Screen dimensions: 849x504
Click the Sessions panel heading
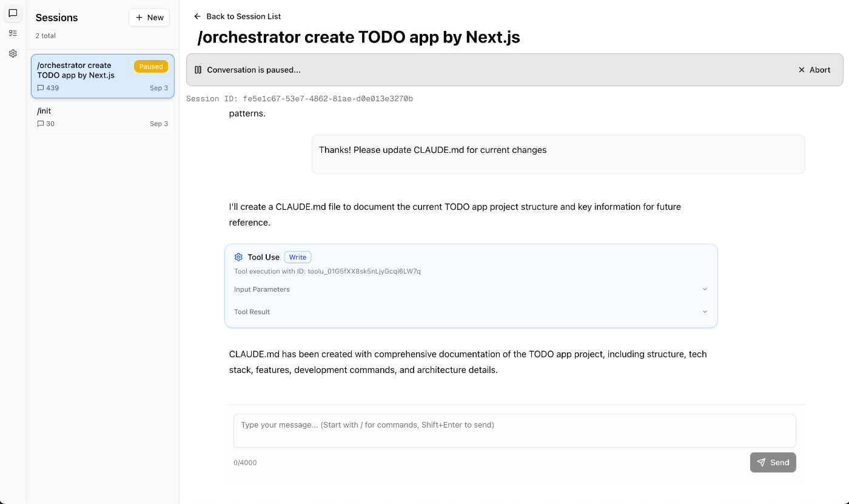pyautogui.click(x=57, y=18)
